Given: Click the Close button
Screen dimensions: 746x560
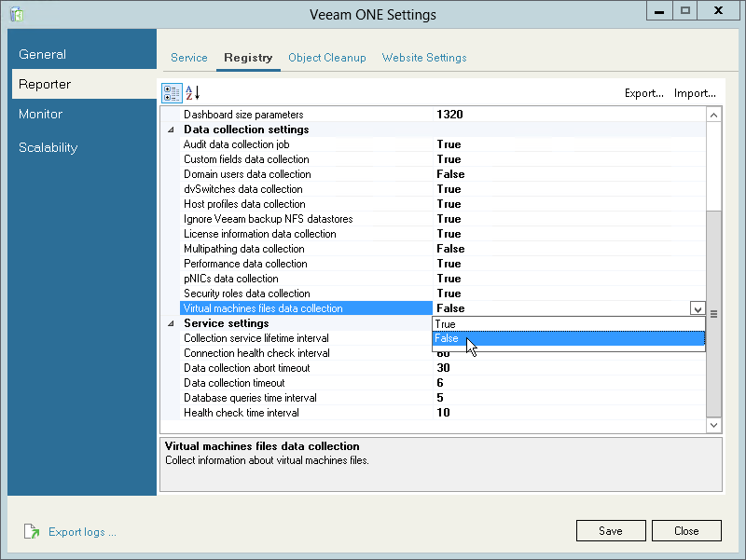Looking at the screenshot, I should (686, 530).
